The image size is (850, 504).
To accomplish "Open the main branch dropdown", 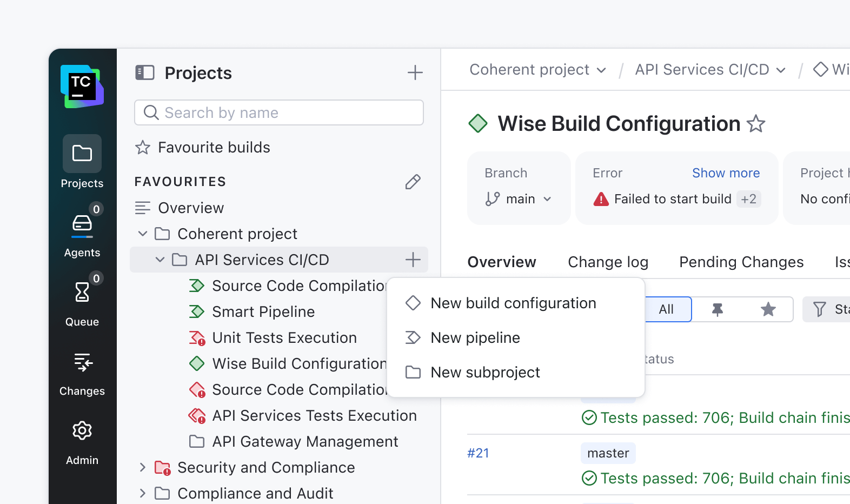I will (519, 199).
